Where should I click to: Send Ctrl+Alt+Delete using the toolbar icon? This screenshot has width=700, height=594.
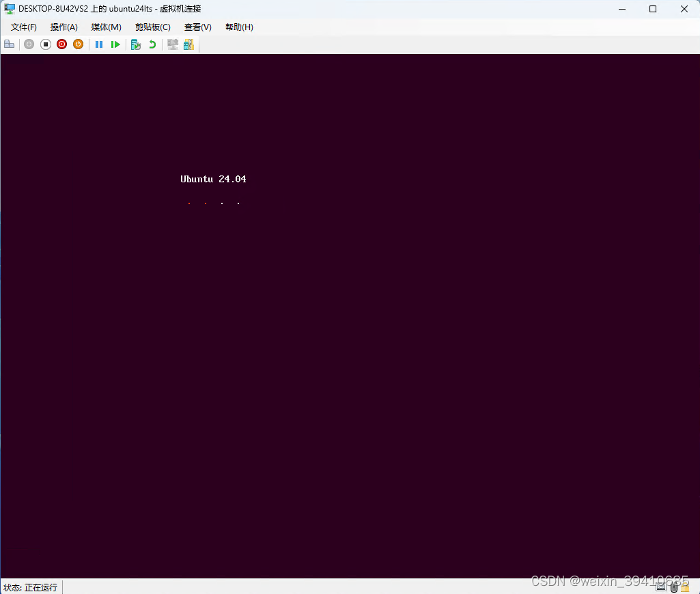pos(9,44)
